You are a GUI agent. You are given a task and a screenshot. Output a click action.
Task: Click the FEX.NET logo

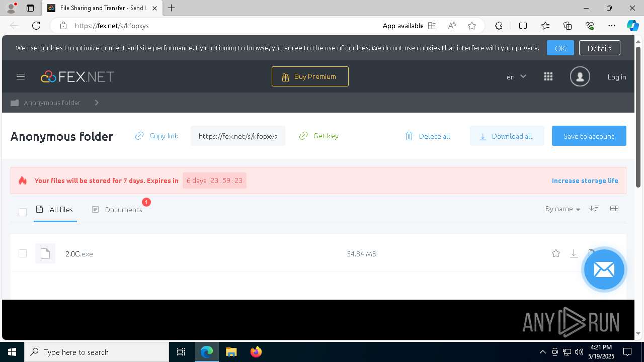[77, 76]
